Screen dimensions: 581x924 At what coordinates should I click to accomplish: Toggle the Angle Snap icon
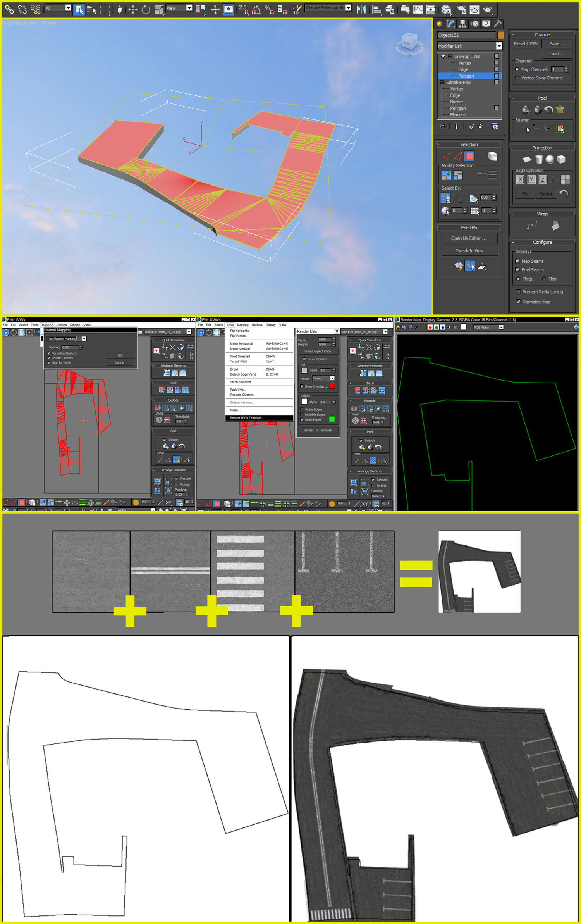point(256,9)
